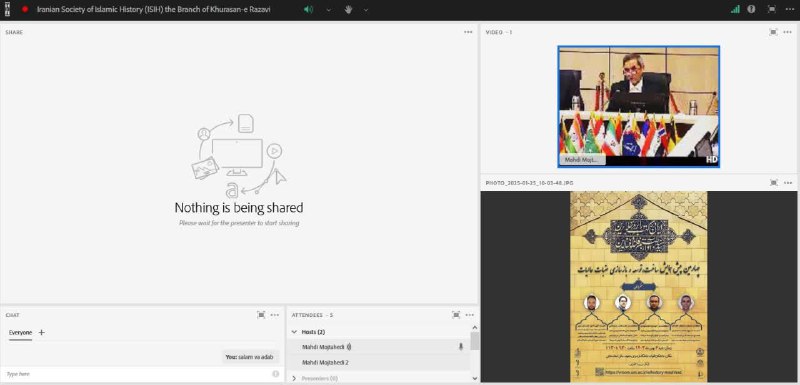The width and height of the screenshot is (800, 385).
Task: Toggle the microphone icon beside Mahdi Mojtahedi
Action: point(461,347)
